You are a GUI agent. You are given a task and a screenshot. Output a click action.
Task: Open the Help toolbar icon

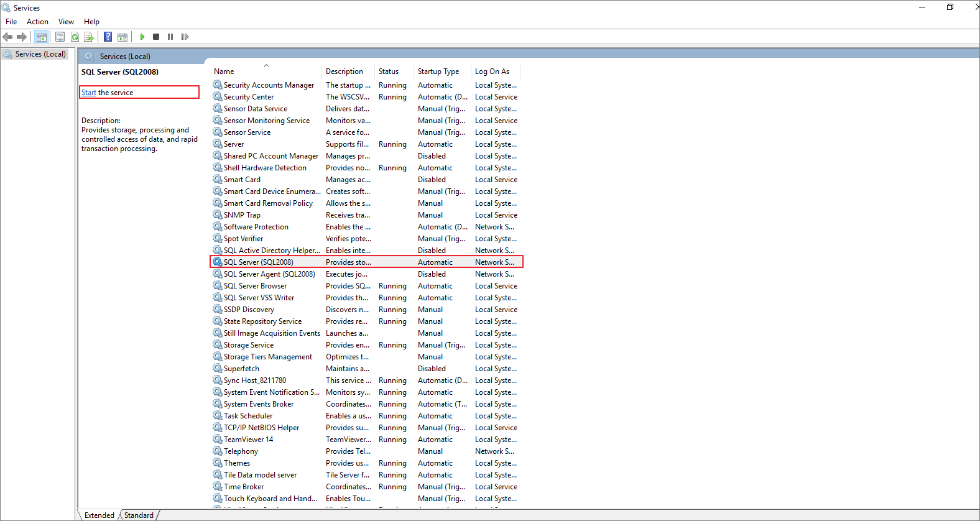tap(108, 37)
